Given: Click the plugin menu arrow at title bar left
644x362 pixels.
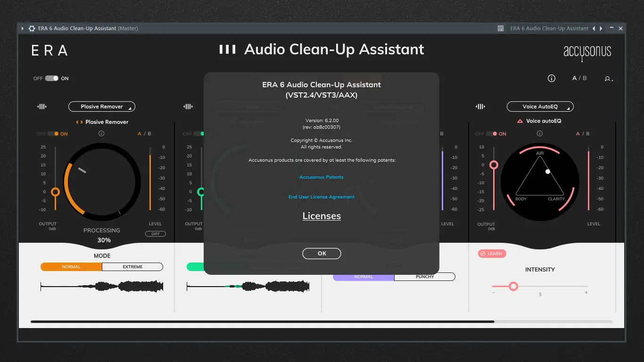Looking at the screenshot, I should [x=22, y=28].
